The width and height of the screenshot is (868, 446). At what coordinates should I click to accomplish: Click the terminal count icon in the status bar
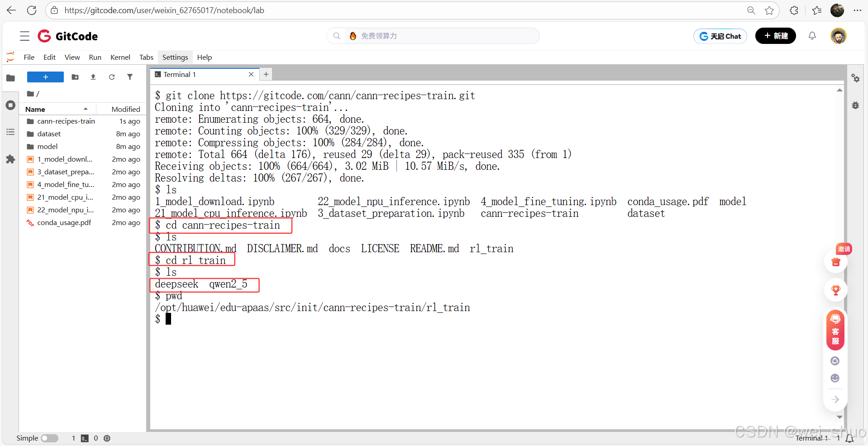[85, 438]
